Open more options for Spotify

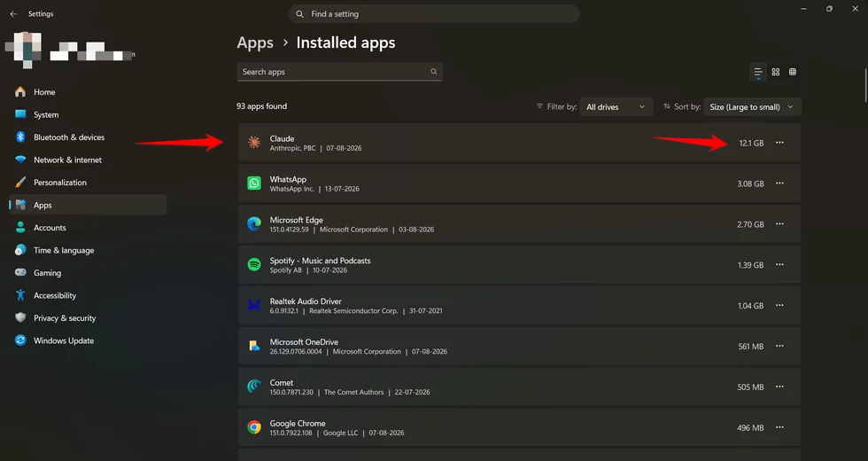(779, 265)
